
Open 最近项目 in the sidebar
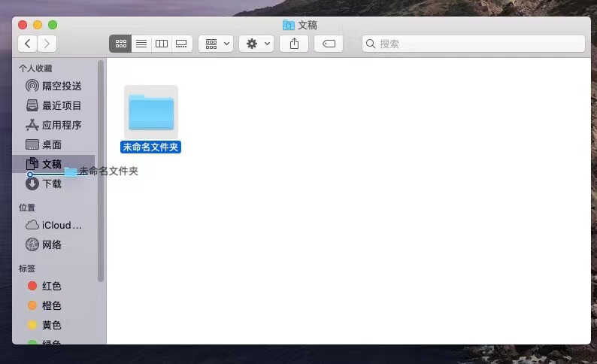pyautogui.click(x=53, y=105)
